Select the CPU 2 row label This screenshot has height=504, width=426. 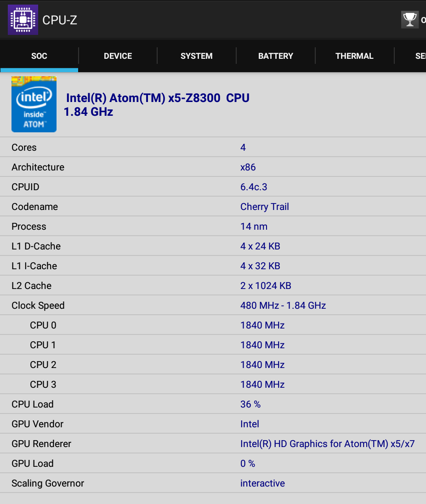[43, 365]
